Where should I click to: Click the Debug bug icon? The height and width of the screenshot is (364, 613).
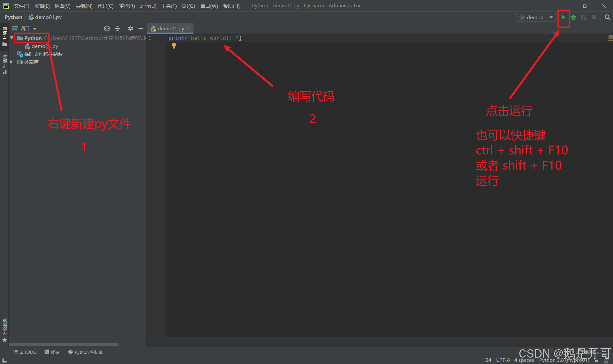573,17
